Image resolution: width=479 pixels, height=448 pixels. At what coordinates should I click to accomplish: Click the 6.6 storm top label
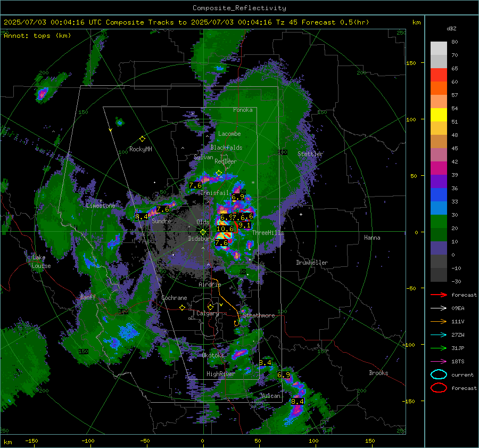[x=247, y=216]
